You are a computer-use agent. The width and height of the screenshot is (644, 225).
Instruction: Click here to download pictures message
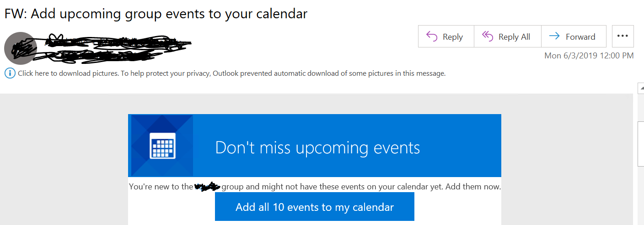click(x=231, y=73)
